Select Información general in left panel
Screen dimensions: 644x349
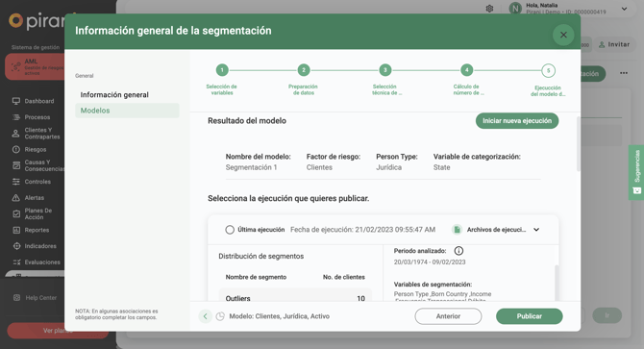(x=114, y=95)
